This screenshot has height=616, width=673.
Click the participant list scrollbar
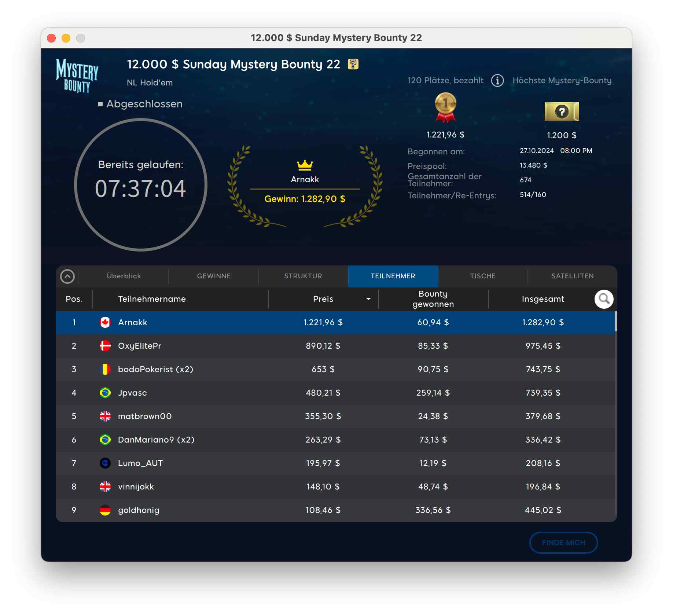coord(616,322)
